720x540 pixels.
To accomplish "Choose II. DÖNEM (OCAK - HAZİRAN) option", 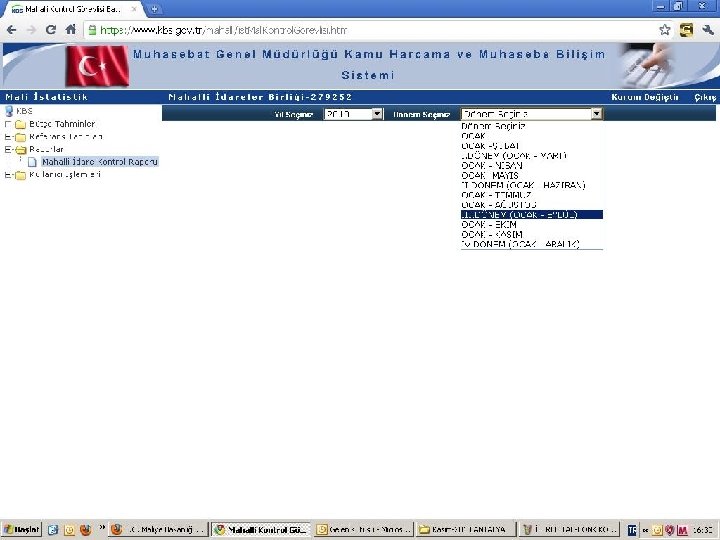I will point(531,185).
